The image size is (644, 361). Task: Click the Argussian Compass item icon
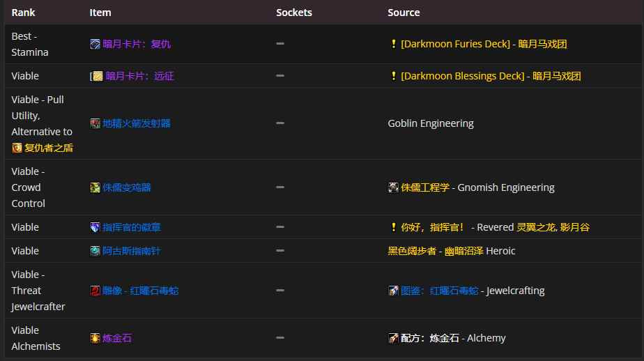coord(95,251)
